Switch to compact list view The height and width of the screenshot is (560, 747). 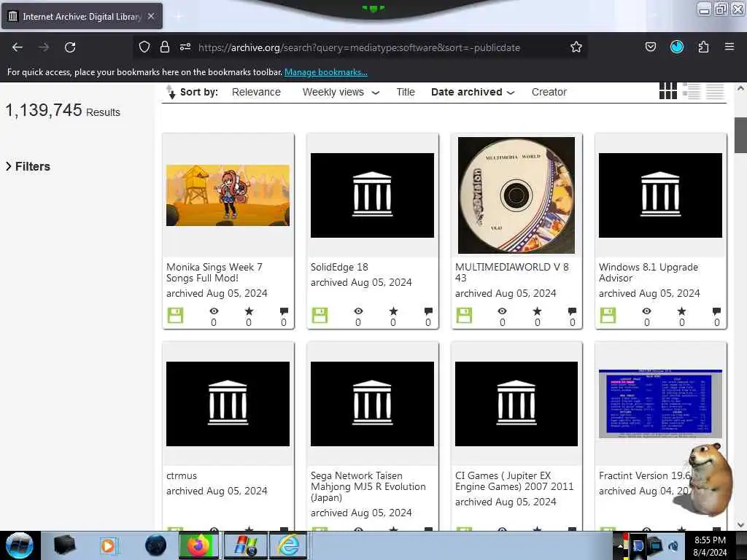pyautogui.click(x=715, y=91)
